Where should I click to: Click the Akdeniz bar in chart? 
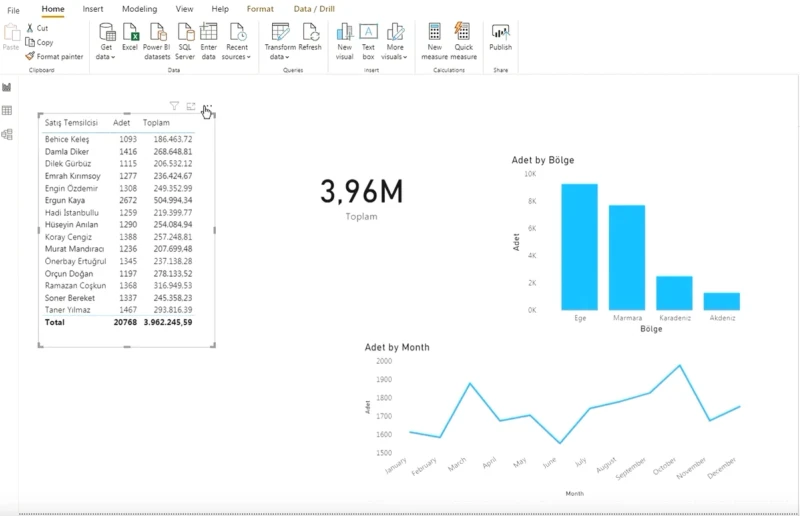[x=722, y=301]
